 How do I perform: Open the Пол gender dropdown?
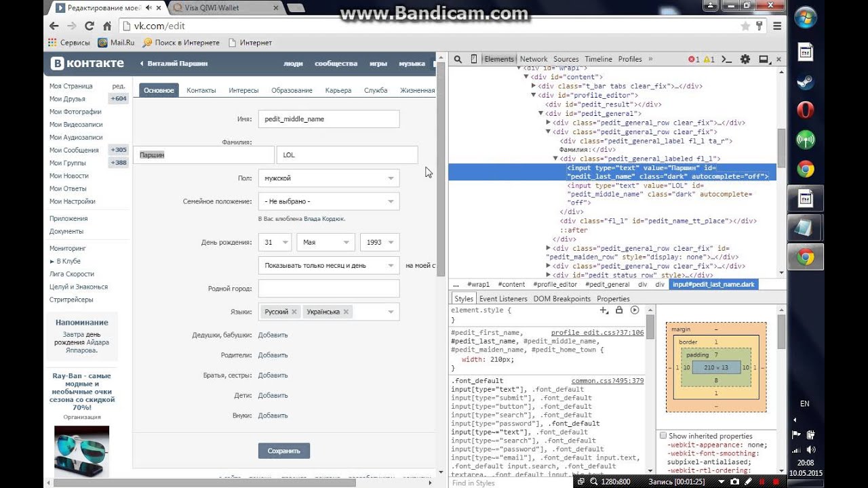[329, 178]
